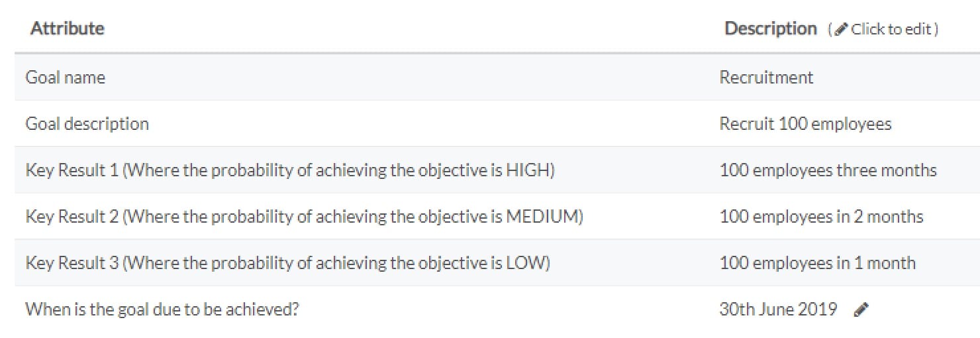
Task: Click the 'Key Result 3' text
Action: (x=72, y=263)
